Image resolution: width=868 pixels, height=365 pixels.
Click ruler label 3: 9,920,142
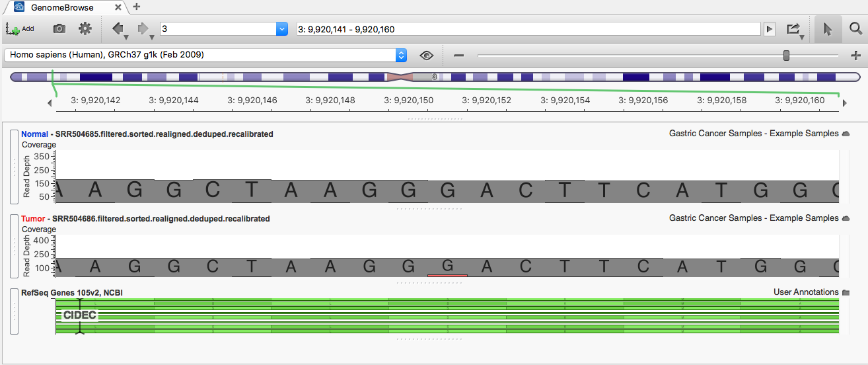[96, 101]
